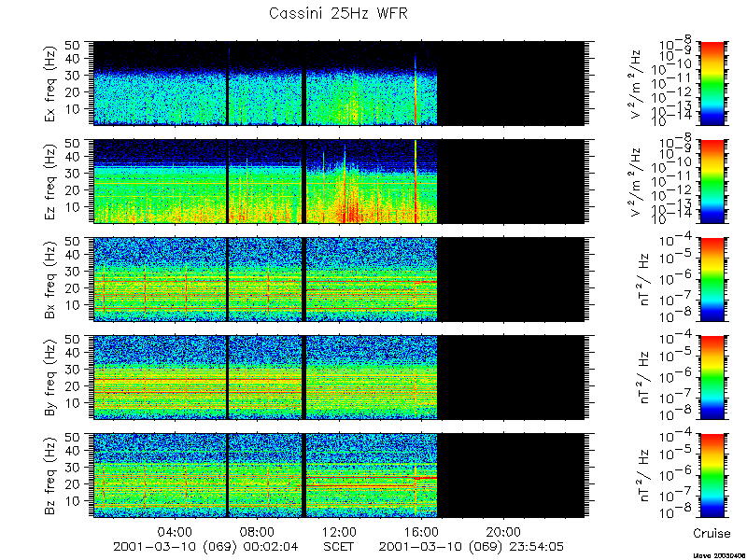
Task: Click the Cruise label
Action: pyautogui.click(x=712, y=533)
